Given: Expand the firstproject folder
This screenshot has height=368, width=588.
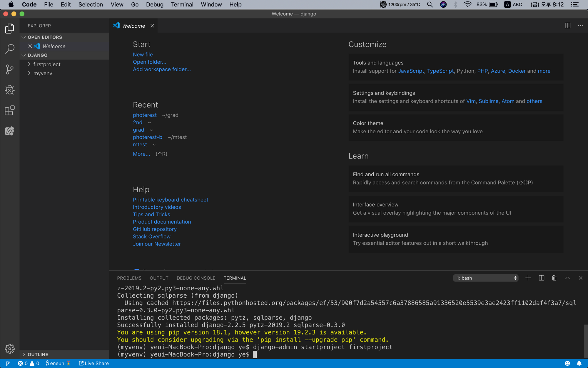Looking at the screenshot, I should (x=47, y=64).
